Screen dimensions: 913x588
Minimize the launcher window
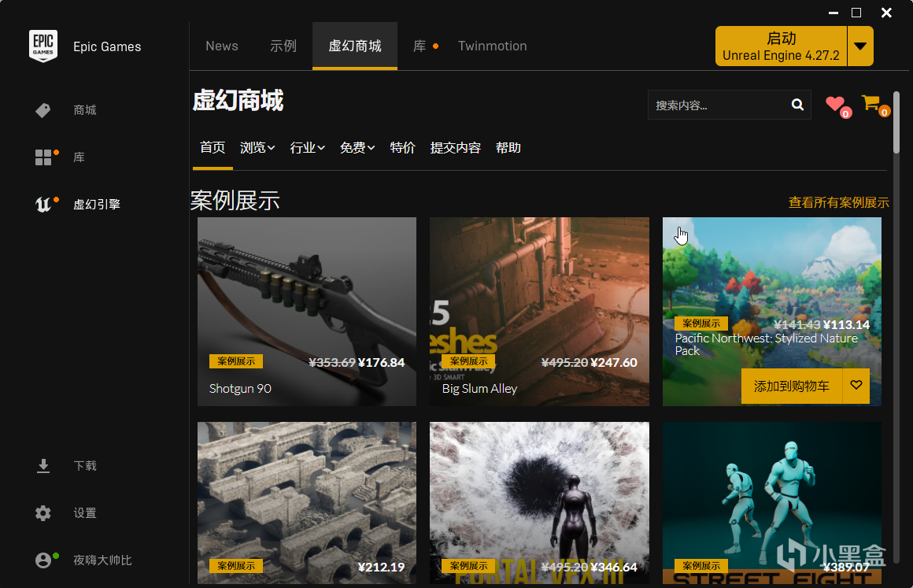834,13
